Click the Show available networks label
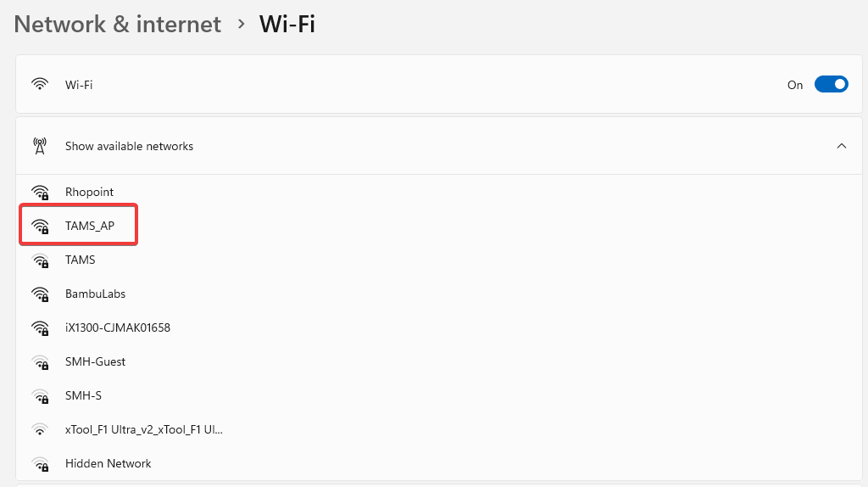This screenshot has height=487, width=868. pos(129,146)
